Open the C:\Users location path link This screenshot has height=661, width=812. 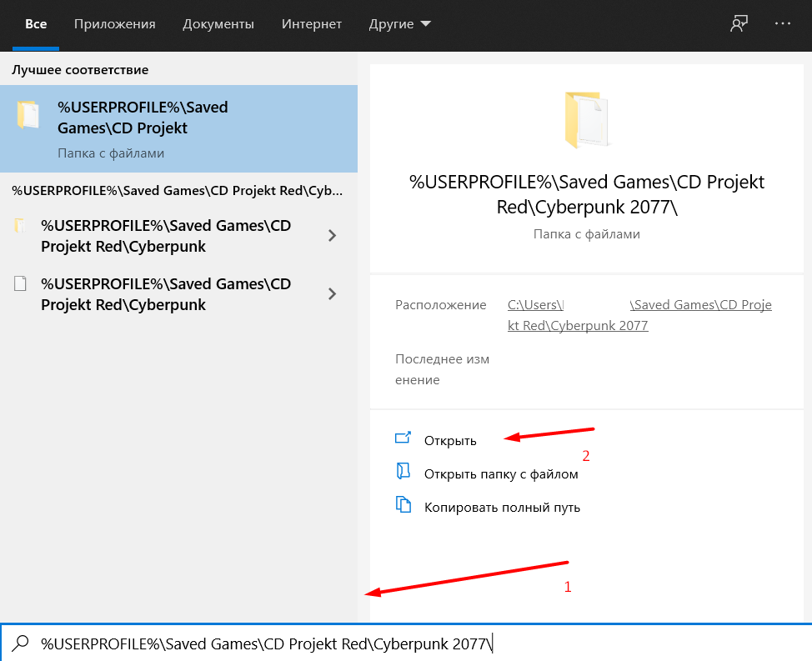click(x=639, y=315)
